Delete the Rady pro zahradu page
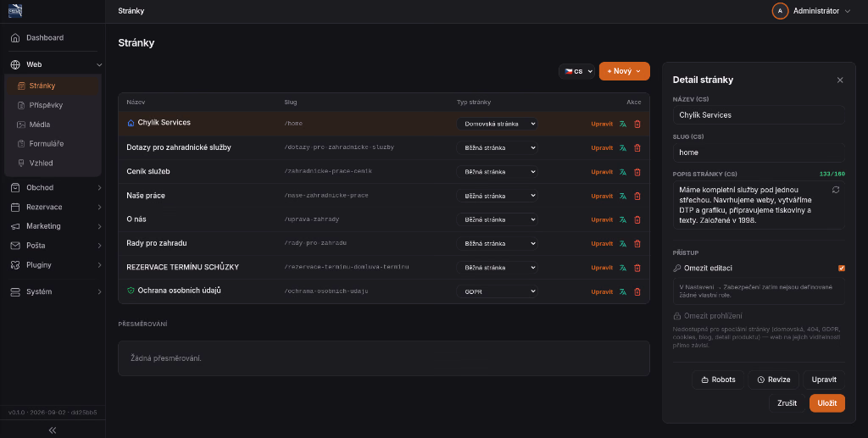This screenshot has height=438, width=868. coord(637,243)
